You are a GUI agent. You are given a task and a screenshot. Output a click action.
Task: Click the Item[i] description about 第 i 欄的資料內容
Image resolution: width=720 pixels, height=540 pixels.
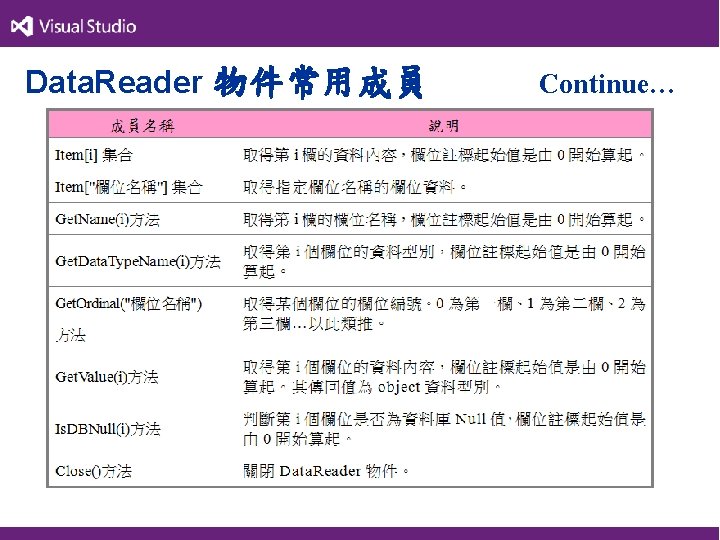(444, 155)
